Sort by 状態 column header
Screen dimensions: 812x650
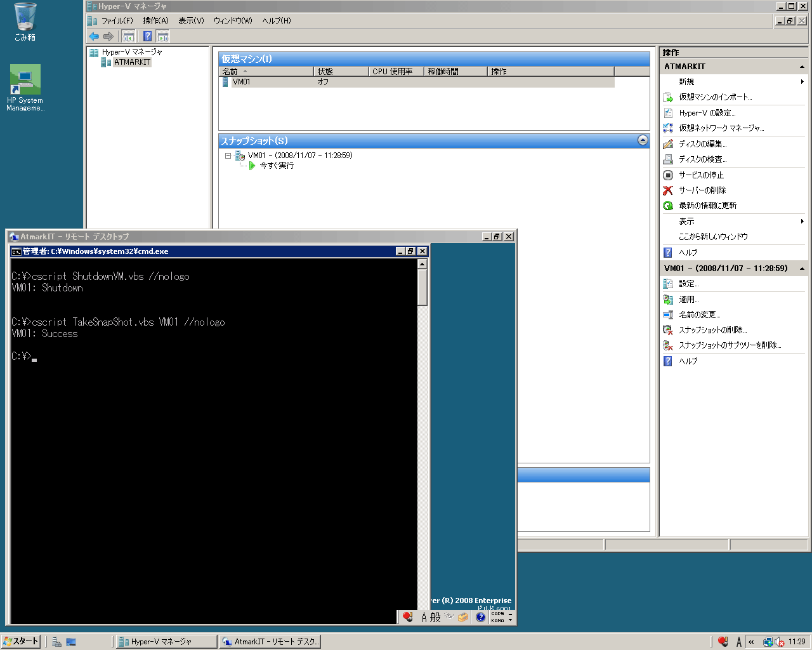(x=341, y=72)
